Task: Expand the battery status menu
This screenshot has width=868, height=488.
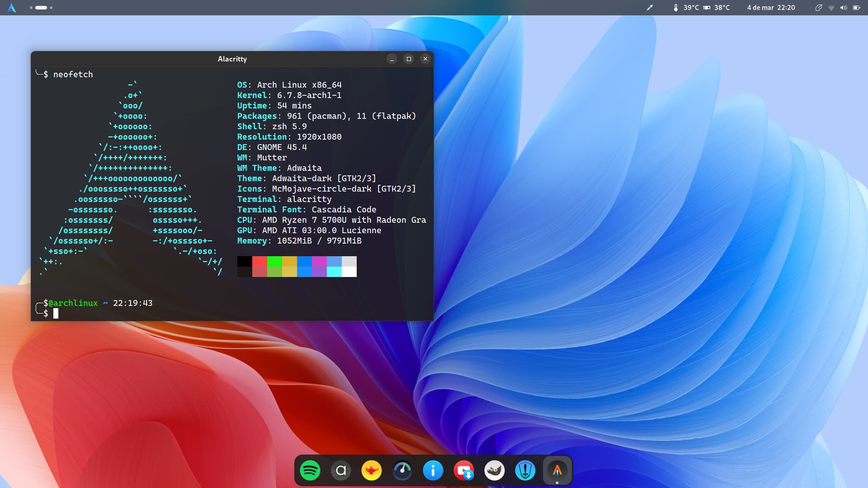Action: [857, 8]
